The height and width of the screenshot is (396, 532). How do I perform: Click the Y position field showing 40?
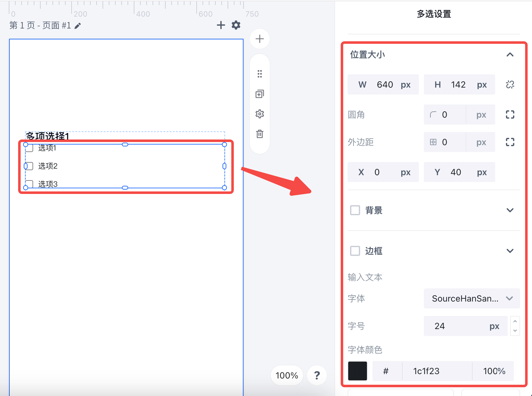(x=459, y=172)
